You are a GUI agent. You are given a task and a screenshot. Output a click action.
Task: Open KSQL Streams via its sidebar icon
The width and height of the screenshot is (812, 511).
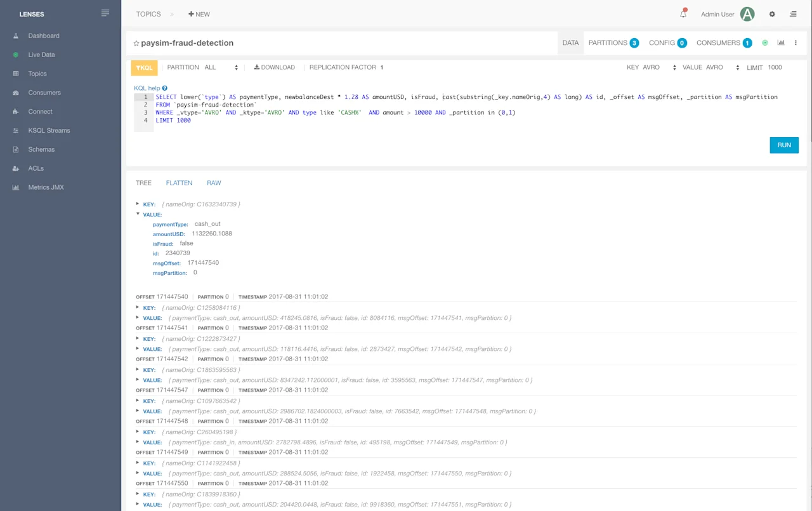(x=16, y=131)
